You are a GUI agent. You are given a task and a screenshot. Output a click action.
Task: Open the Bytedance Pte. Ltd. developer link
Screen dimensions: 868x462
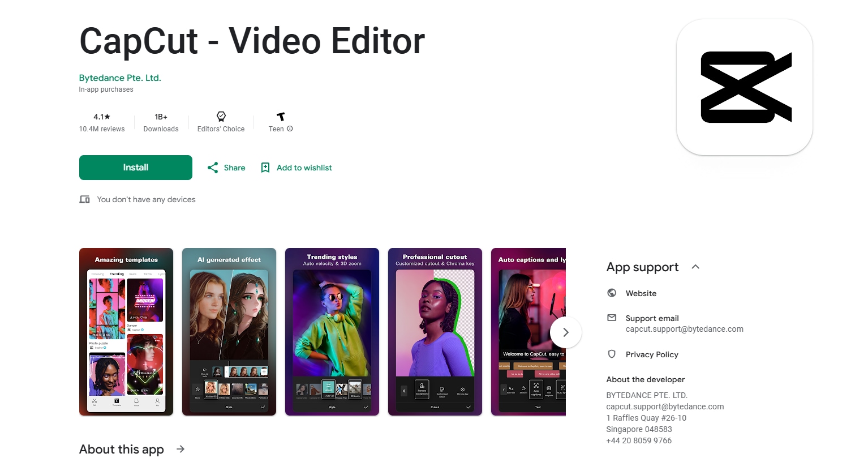(x=120, y=78)
